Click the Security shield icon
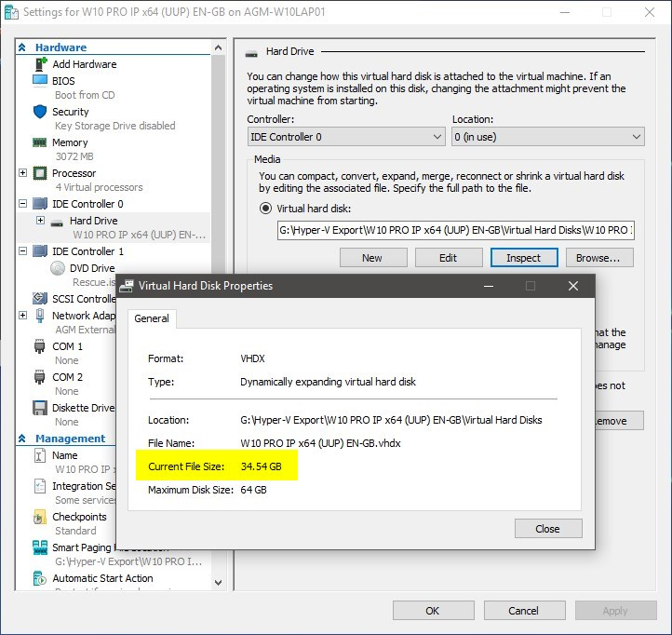Viewport: 672px width, 635px height. tap(40, 112)
